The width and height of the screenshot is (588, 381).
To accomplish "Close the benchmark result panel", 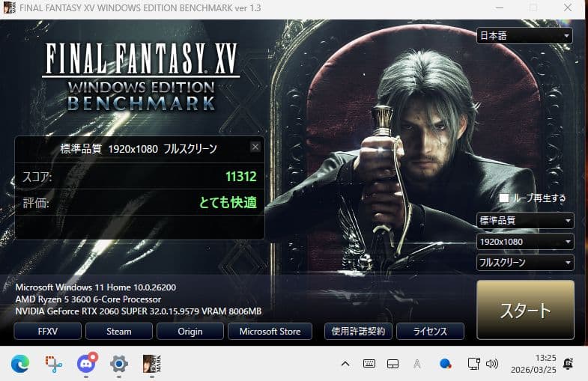I will [255, 147].
